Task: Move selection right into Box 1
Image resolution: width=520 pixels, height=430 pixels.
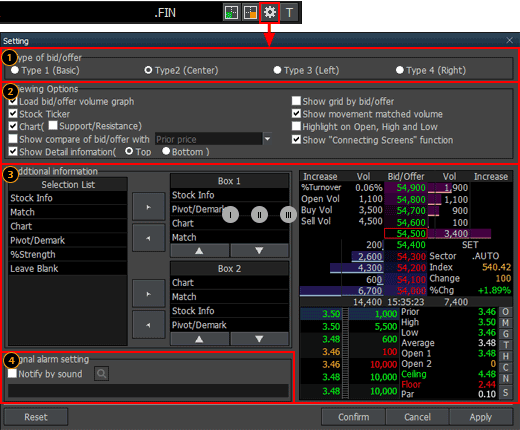Action: (x=149, y=207)
